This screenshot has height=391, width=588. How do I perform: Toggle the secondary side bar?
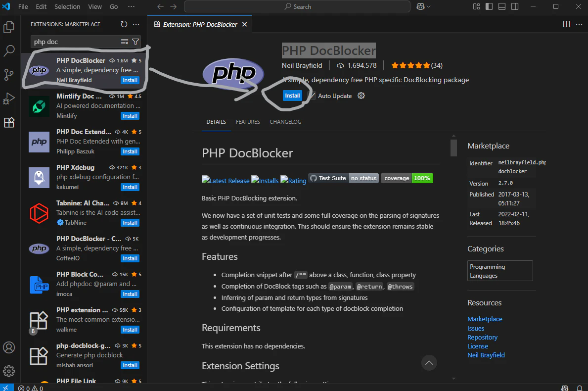pyautogui.click(x=515, y=6)
